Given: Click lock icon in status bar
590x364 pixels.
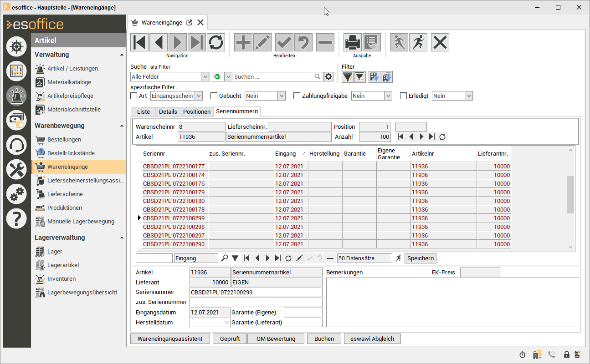Looking at the screenshot, I should [567, 354].
